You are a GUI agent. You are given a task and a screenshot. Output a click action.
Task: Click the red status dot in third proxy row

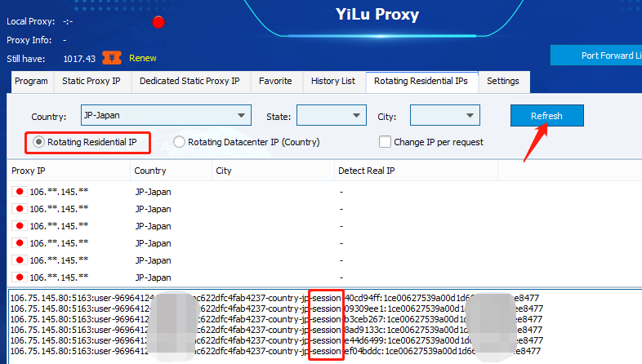[x=20, y=226]
